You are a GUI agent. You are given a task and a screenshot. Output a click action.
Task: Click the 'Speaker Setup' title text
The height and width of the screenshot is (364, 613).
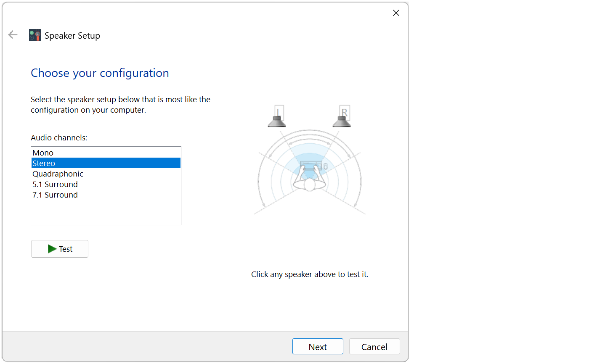pos(72,36)
